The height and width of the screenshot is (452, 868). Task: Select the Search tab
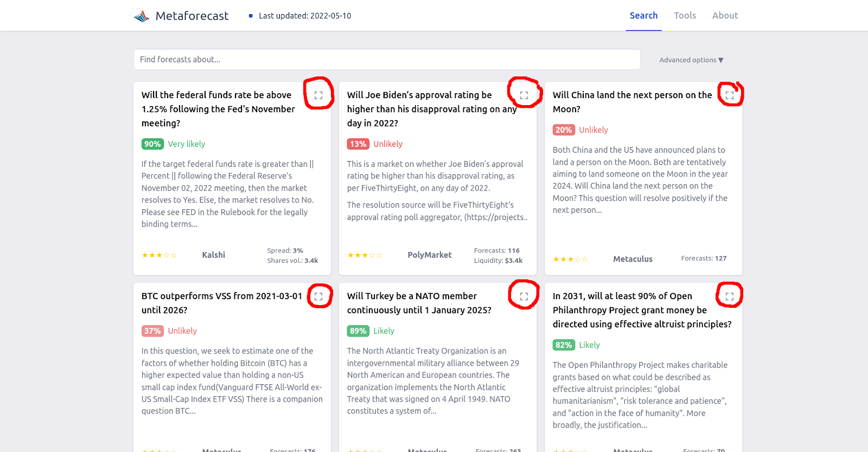(643, 16)
